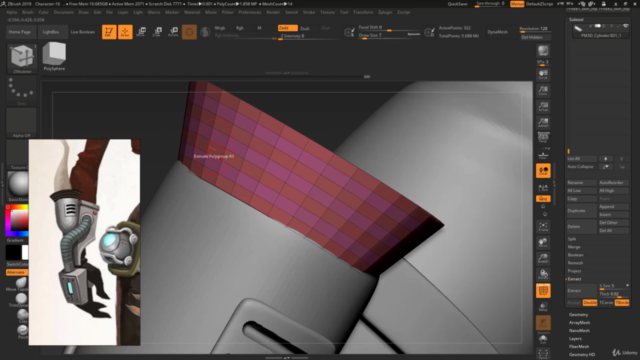Viewport: 640px width, 360px height.
Task: Click the BPR render icon
Action: [x=543, y=51]
